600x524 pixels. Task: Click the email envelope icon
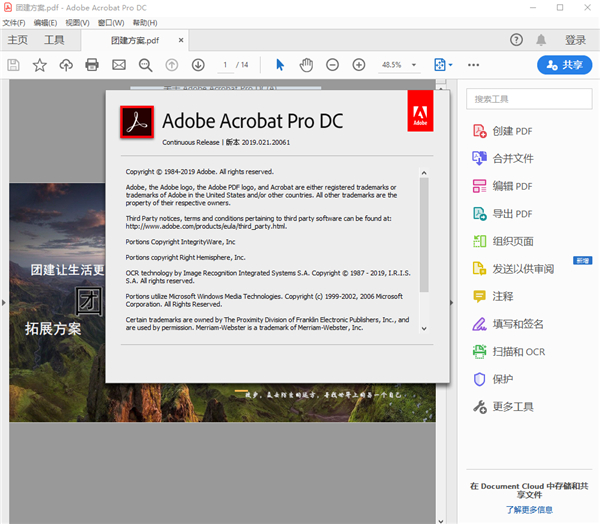click(119, 65)
